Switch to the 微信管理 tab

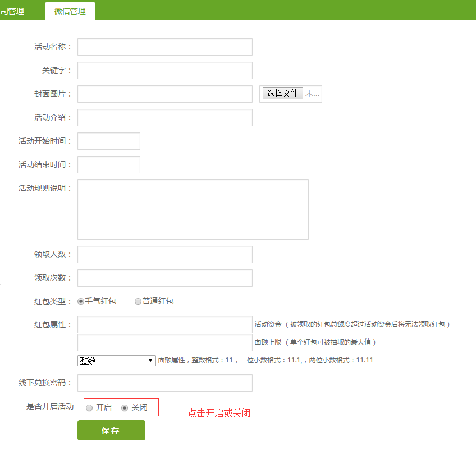point(70,11)
